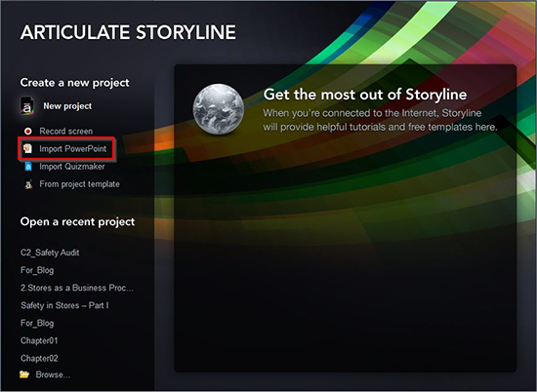Click the New project Storyline file icon

pyautogui.click(x=27, y=106)
